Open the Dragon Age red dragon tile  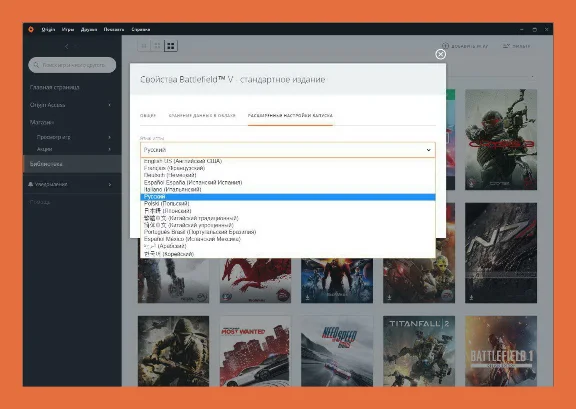(x=255, y=281)
